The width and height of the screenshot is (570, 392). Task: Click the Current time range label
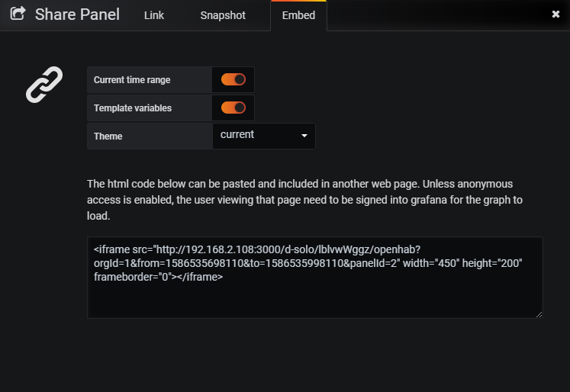132,80
